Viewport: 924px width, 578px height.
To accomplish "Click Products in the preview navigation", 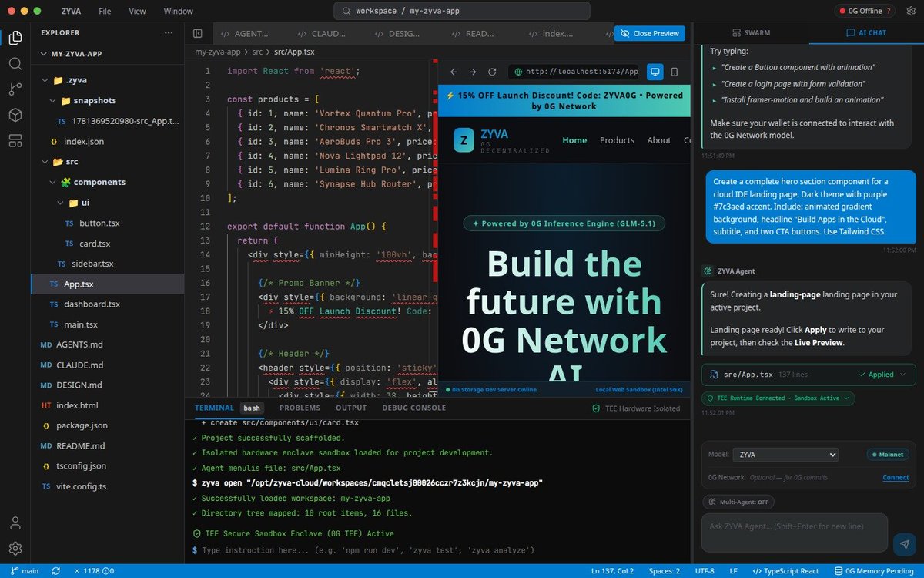I will click(x=617, y=140).
